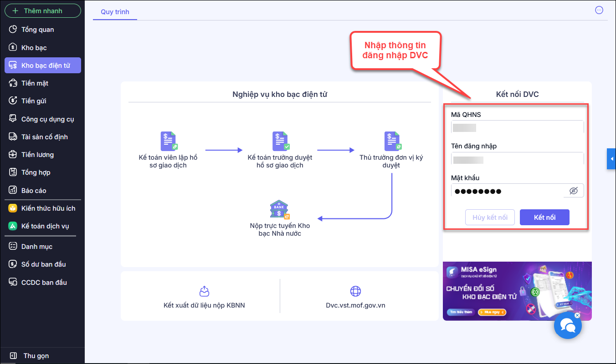
Task: Collapse sidebar with Thu gọn icon
Action: 13,356
